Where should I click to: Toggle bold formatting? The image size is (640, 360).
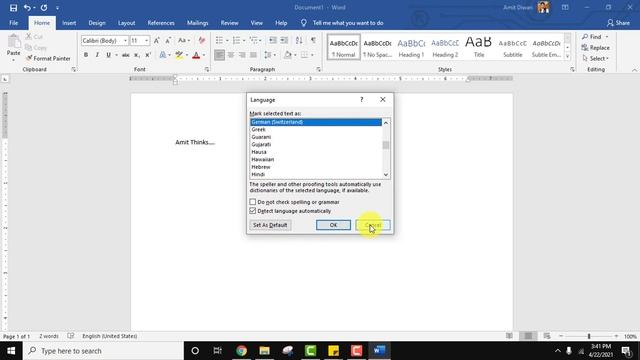86,55
